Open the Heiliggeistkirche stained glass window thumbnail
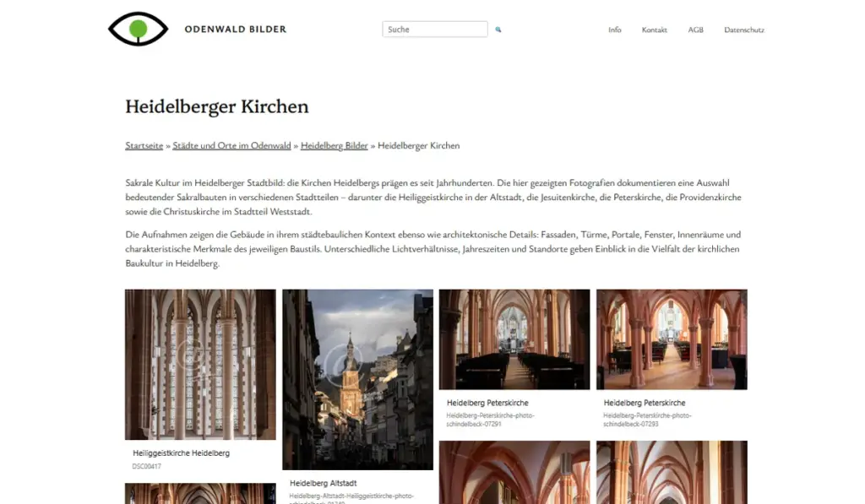 point(200,365)
